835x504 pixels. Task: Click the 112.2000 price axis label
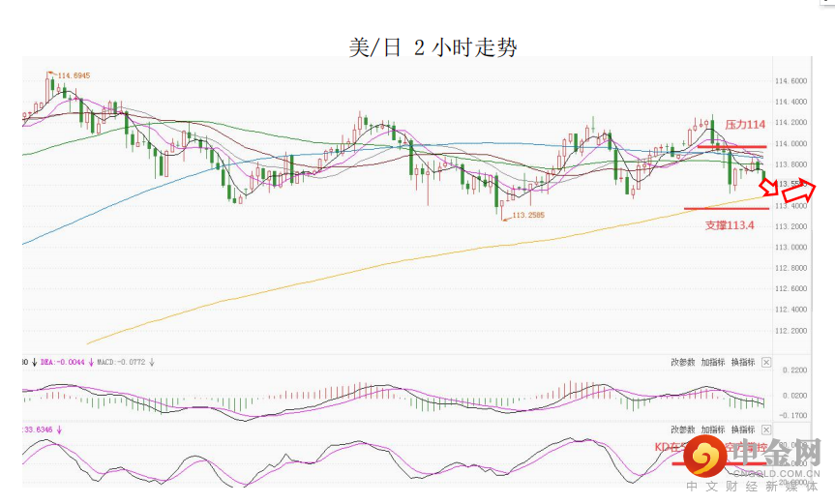[791, 331]
